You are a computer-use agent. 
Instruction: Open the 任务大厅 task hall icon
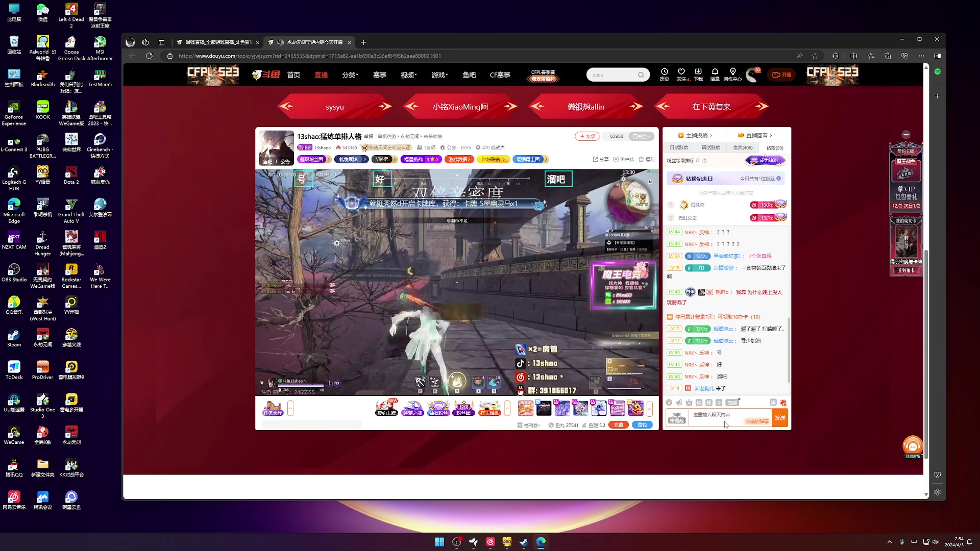point(273,408)
